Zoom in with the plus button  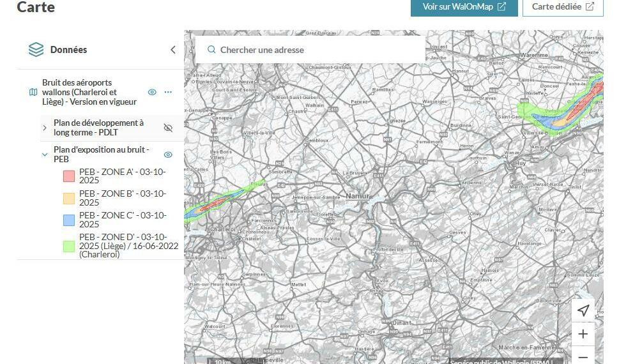pyautogui.click(x=583, y=334)
